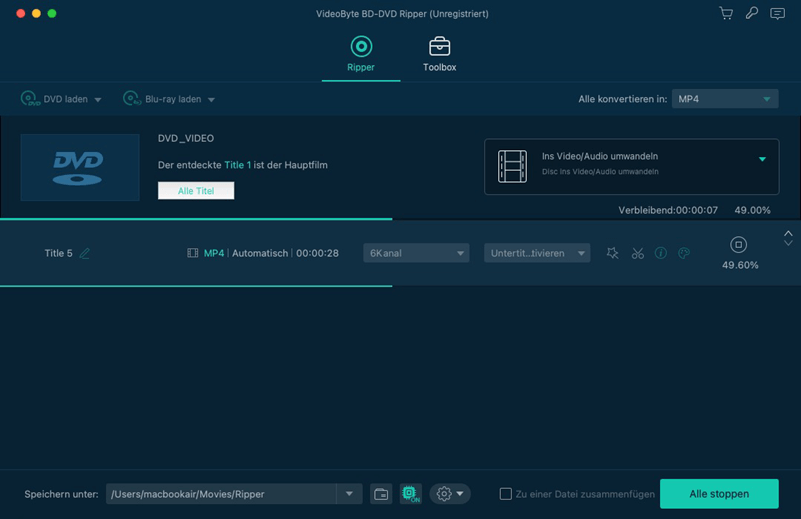801x519 pixels.
Task: Open the output folder icon
Action: pyautogui.click(x=381, y=494)
